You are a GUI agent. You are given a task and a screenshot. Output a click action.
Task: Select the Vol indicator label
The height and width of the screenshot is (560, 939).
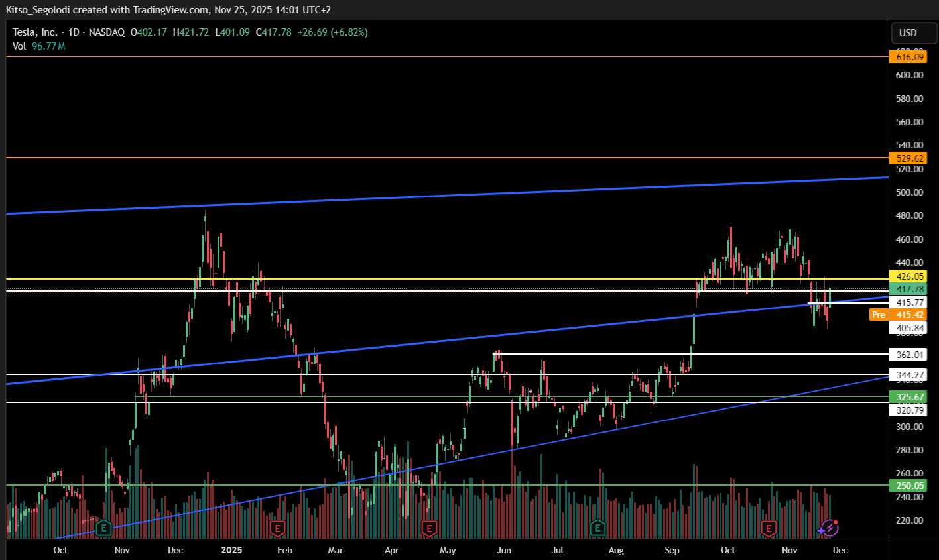pyautogui.click(x=19, y=46)
